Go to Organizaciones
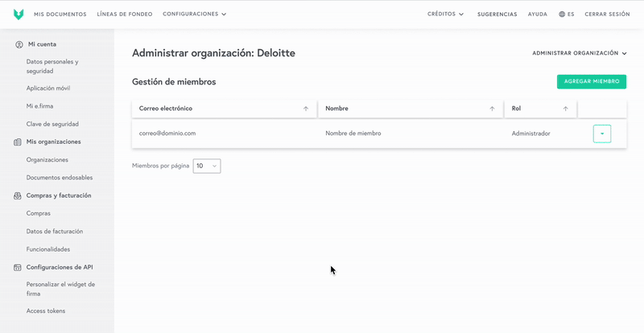 [x=47, y=160]
